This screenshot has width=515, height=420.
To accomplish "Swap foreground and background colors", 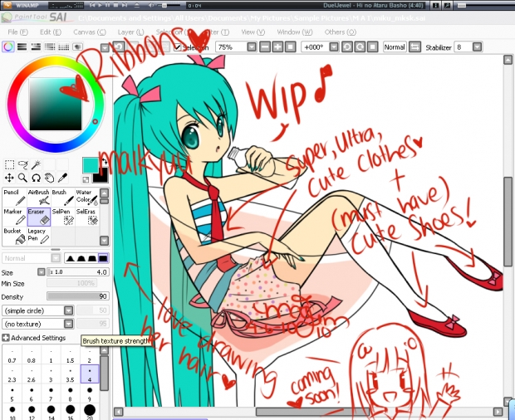I will coord(105,161).
